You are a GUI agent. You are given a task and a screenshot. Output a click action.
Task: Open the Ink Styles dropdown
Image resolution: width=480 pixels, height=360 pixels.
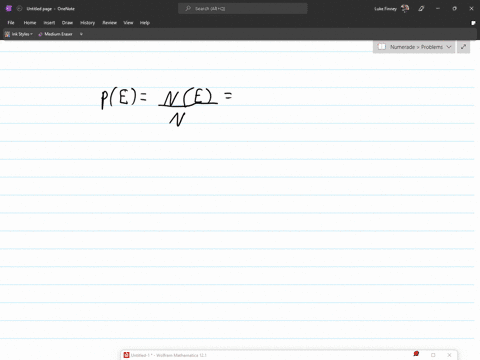pyautogui.click(x=19, y=34)
